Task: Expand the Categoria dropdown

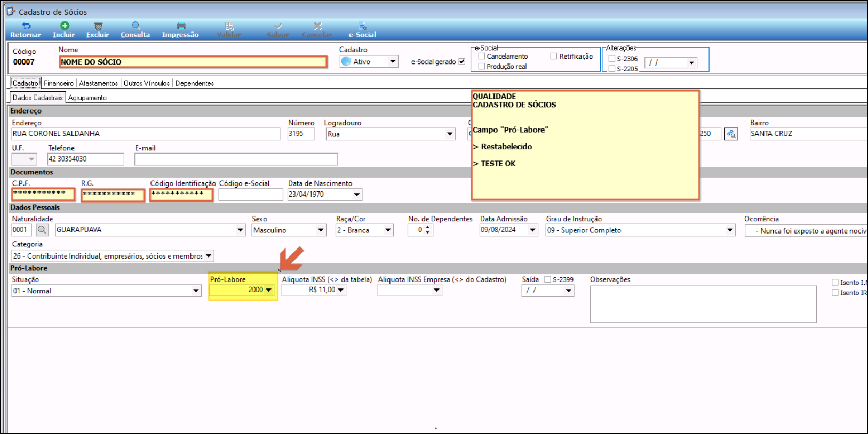Action: [209, 256]
